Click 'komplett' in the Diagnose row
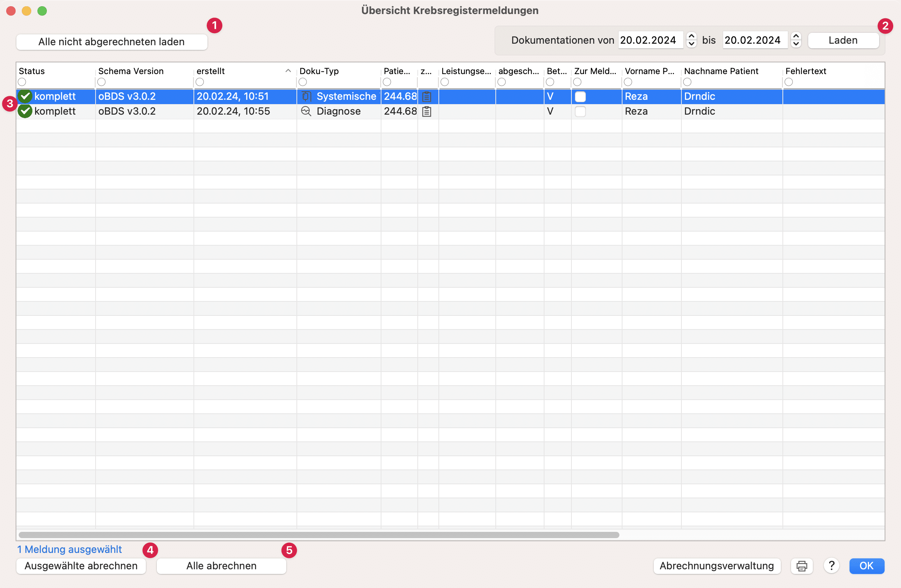This screenshot has width=901, height=588. pos(55,111)
